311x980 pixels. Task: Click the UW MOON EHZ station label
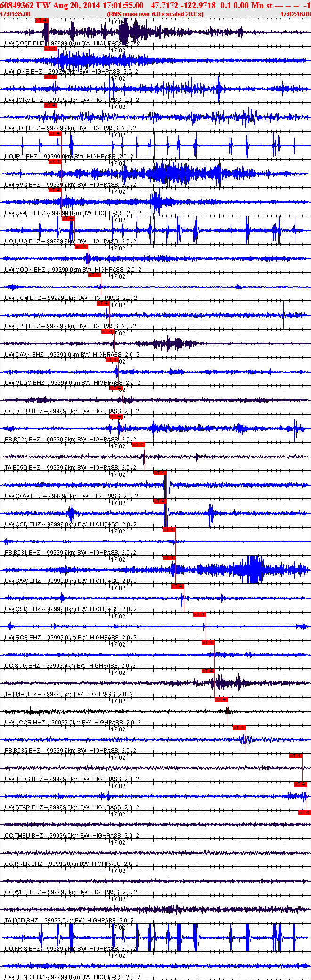pyautogui.click(x=25, y=270)
